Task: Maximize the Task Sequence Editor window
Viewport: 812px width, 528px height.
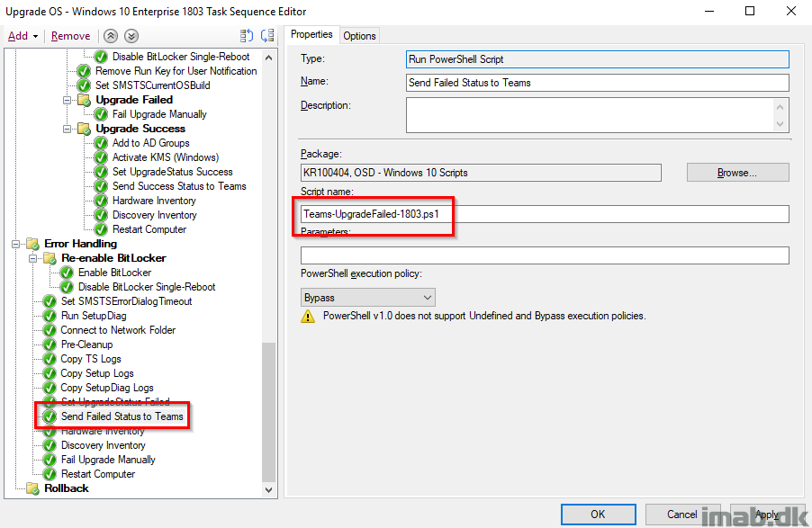Action: click(x=750, y=11)
